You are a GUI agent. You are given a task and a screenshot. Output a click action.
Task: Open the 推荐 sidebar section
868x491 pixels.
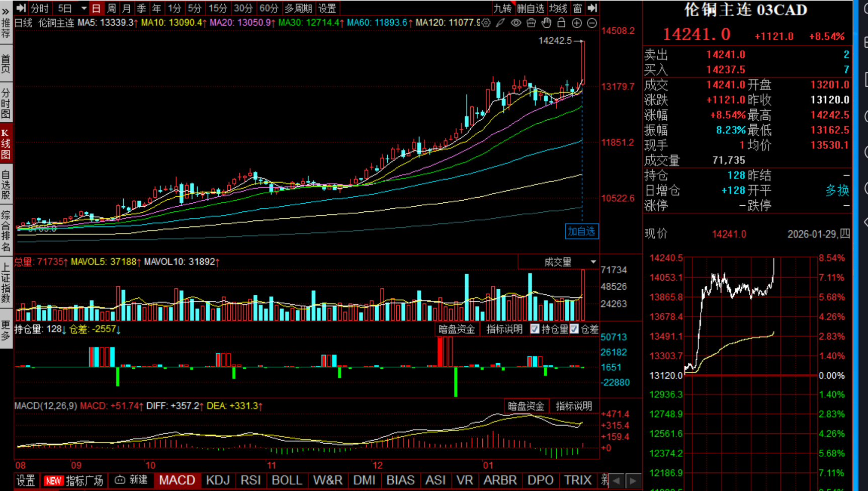(6, 29)
